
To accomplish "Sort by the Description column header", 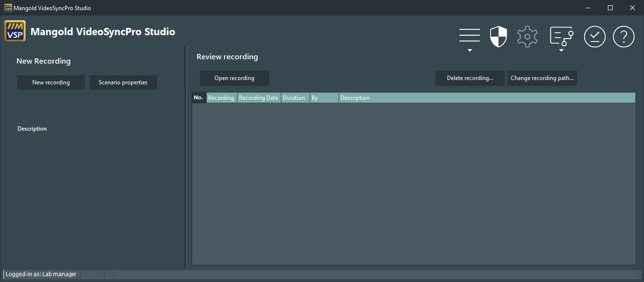I will [487, 98].
